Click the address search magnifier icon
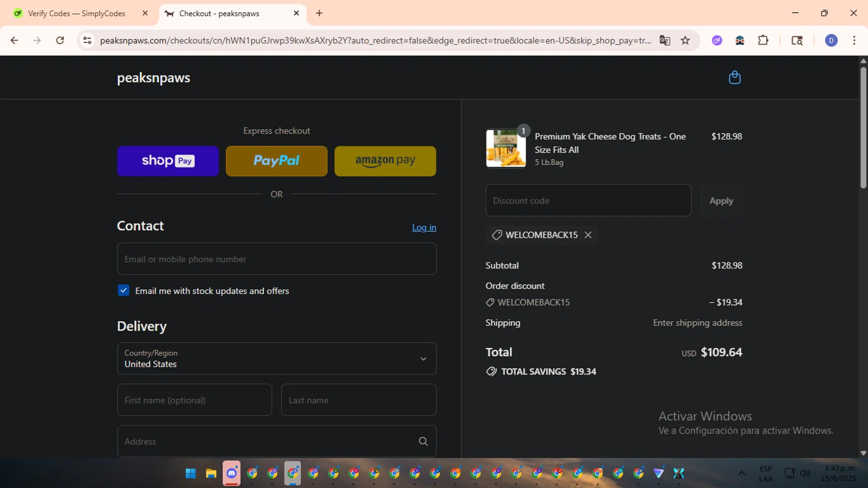Screen dimensions: 868x488 (423, 442)
